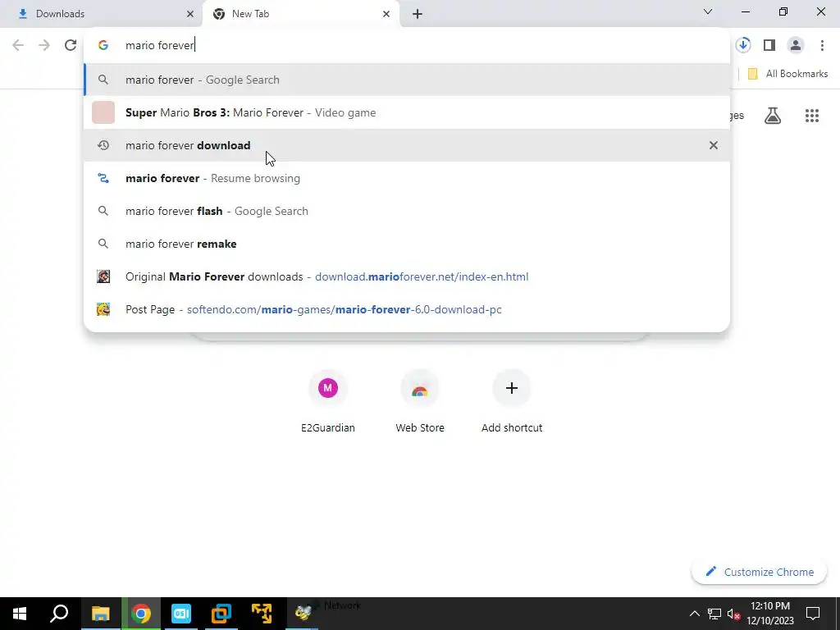Click the browser back arrow
This screenshot has width=840, height=630.
pyautogui.click(x=18, y=45)
